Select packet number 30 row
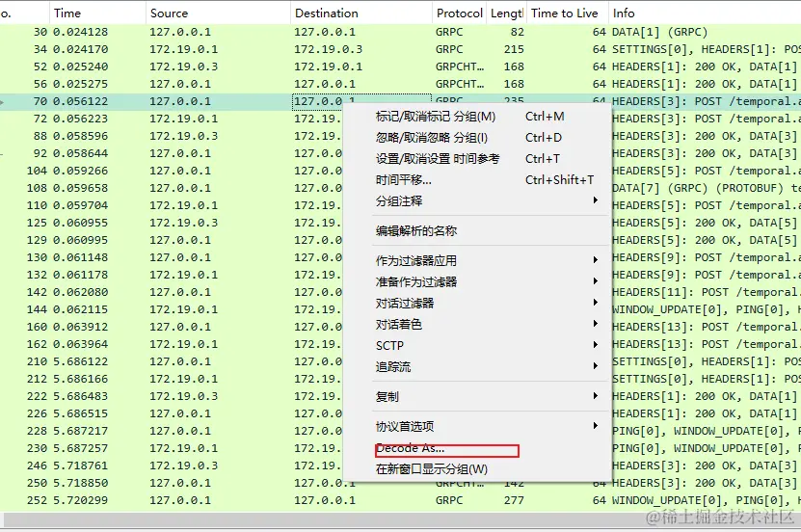The image size is (801, 532). [401, 32]
